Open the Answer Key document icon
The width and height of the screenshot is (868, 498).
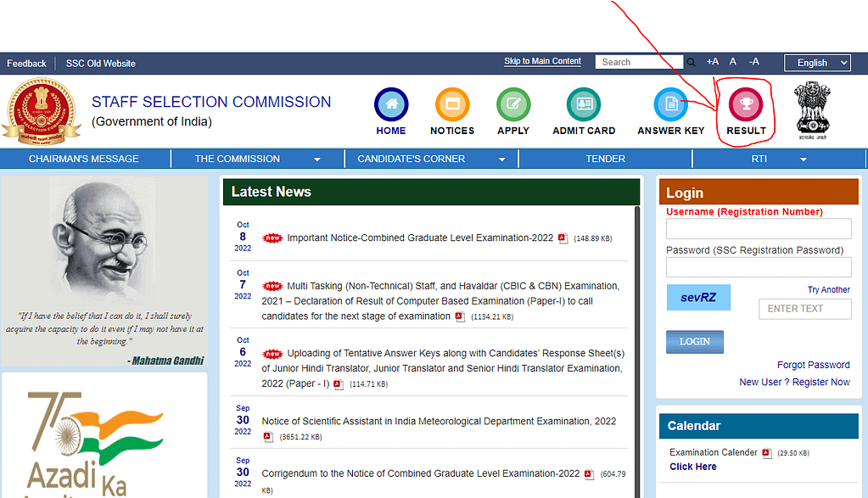click(671, 104)
